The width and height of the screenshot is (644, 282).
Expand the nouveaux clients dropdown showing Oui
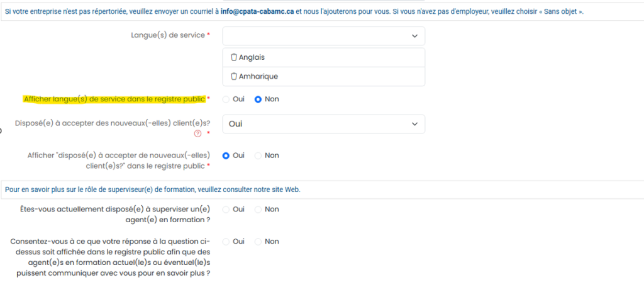point(323,124)
